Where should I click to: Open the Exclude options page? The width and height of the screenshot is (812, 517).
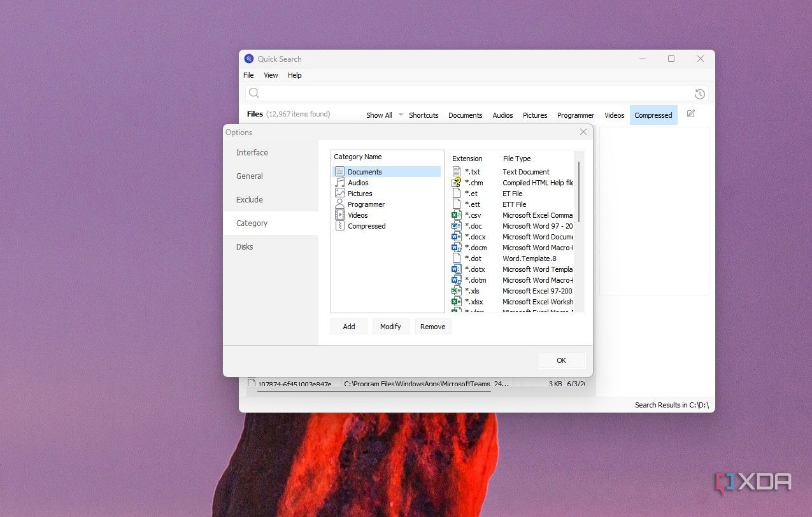tap(271, 200)
